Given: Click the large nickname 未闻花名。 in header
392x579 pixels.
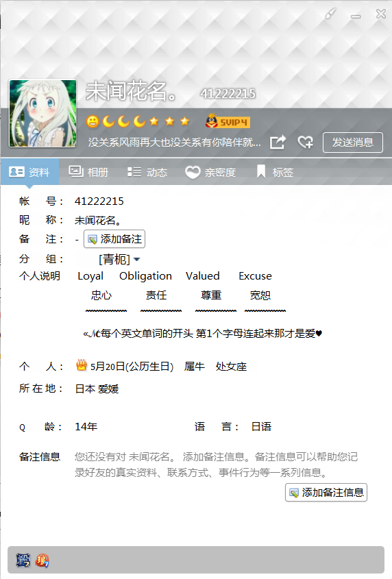Looking at the screenshot, I should [x=132, y=91].
